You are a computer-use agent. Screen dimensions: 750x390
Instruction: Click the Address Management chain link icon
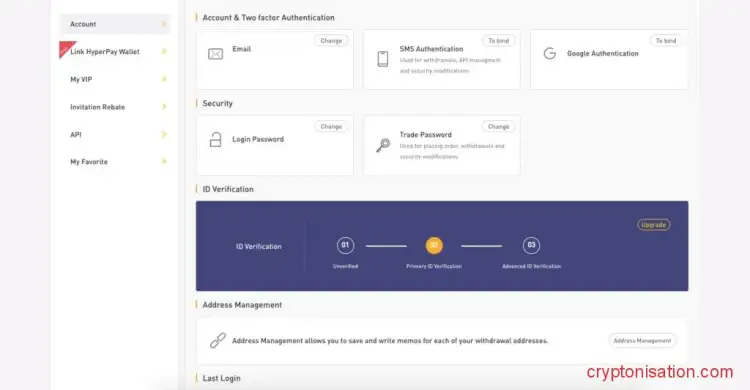coord(218,340)
